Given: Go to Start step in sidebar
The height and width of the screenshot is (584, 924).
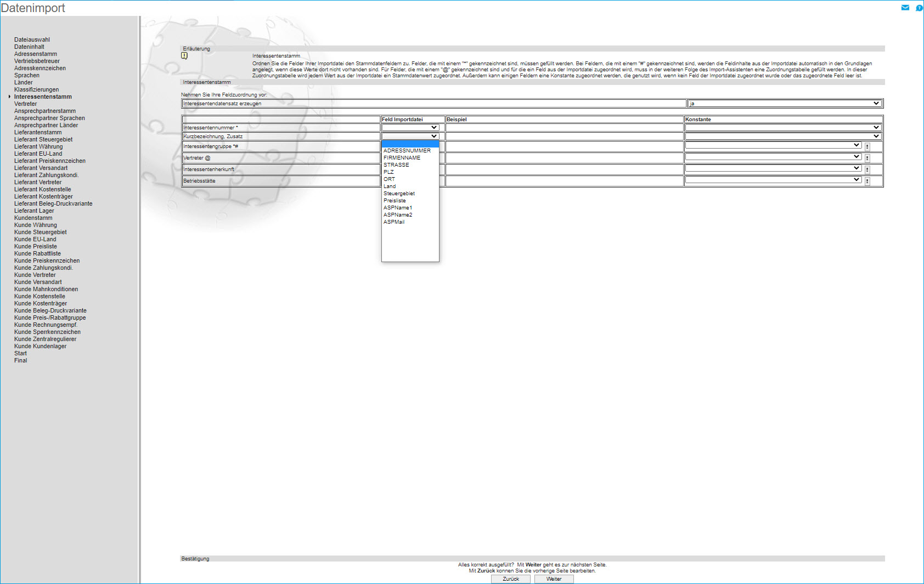Looking at the screenshot, I should click(20, 353).
